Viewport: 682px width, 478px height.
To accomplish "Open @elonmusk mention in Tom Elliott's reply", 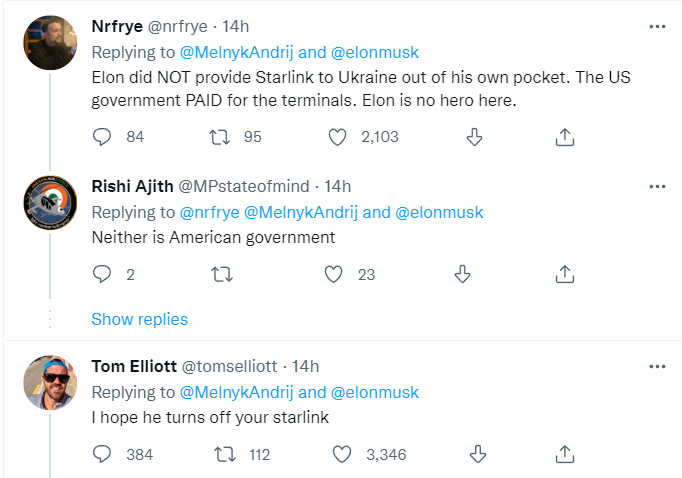I will click(375, 392).
